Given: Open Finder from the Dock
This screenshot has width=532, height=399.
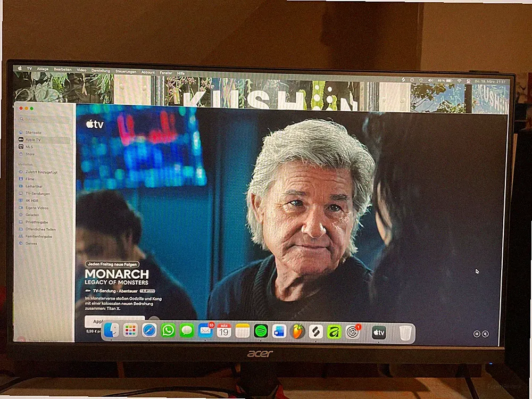Looking at the screenshot, I should pos(112,330).
